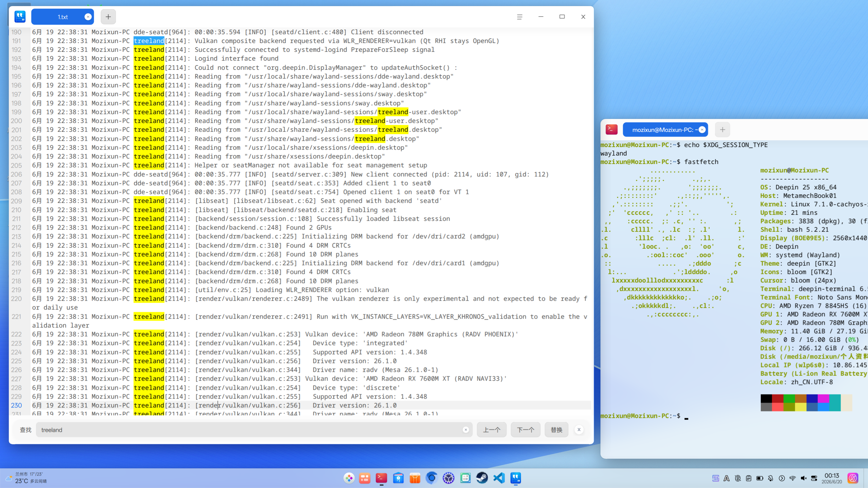
Task: Click the 'OS: Deepin 25 x86_64' line in terminal
Action: (798, 187)
